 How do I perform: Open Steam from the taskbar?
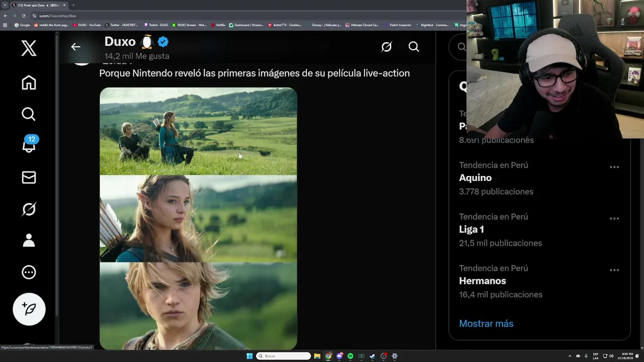372,356
